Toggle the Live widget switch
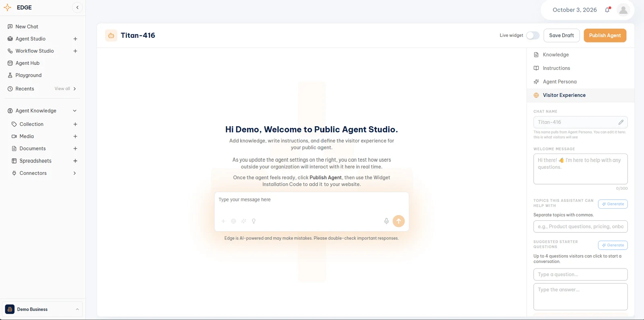This screenshot has width=644, height=320. point(533,35)
